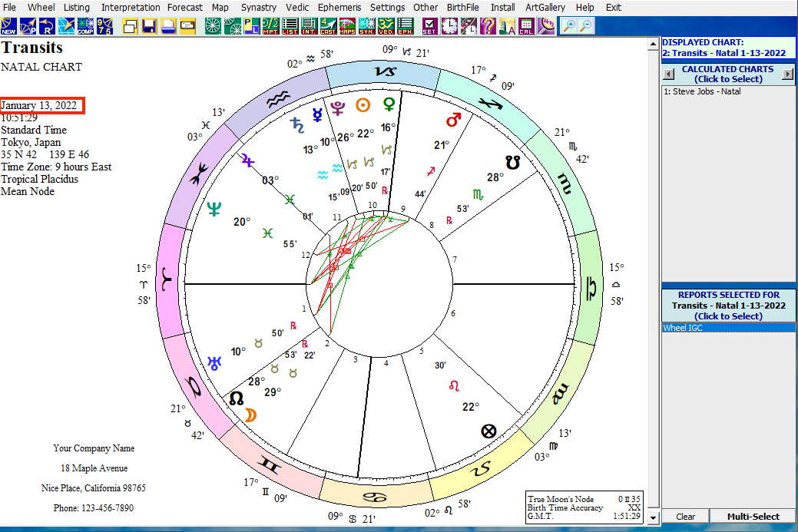Click the Neptune trident symbol
The image size is (798, 532).
pos(214,209)
